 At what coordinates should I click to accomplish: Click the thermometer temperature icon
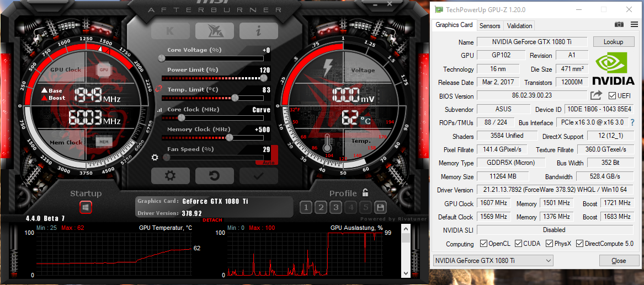click(328, 143)
